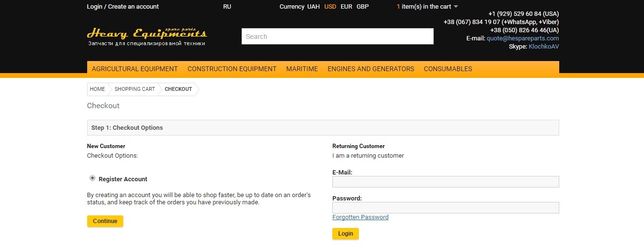
Task: Switch currency to UAH
Action: pos(314,7)
